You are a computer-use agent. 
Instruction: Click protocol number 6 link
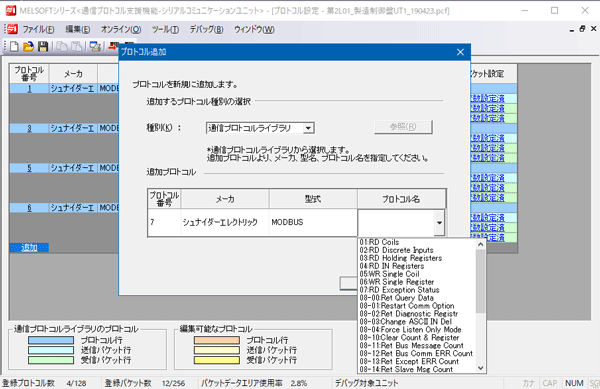29,208
